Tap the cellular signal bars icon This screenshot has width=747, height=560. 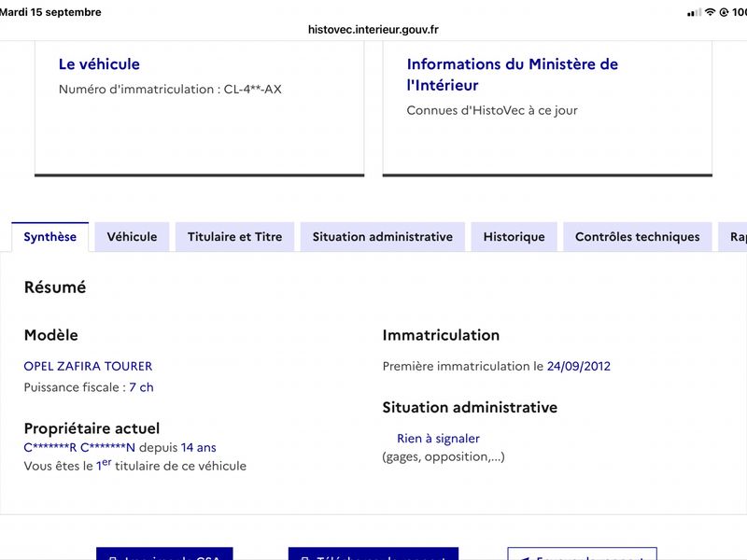pyautogui.click(x=694, y=12)
